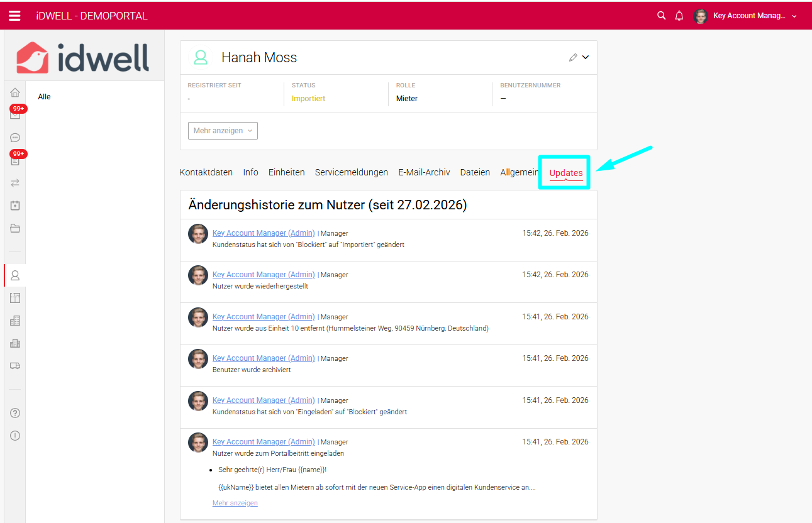The image size is (812, 523).
Task: Open the notifications bell
Action: tap(679, 16)
